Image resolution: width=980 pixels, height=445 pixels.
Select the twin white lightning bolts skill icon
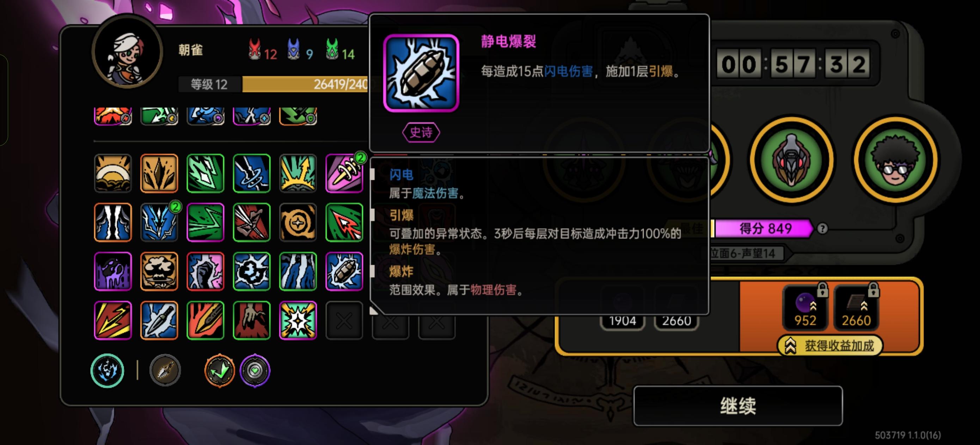point(112,222)
